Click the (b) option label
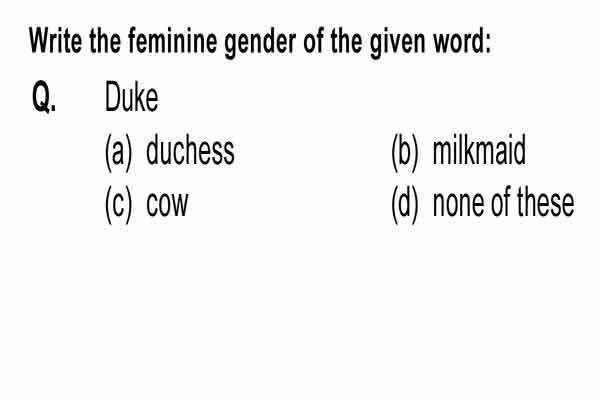 [405, 152]
